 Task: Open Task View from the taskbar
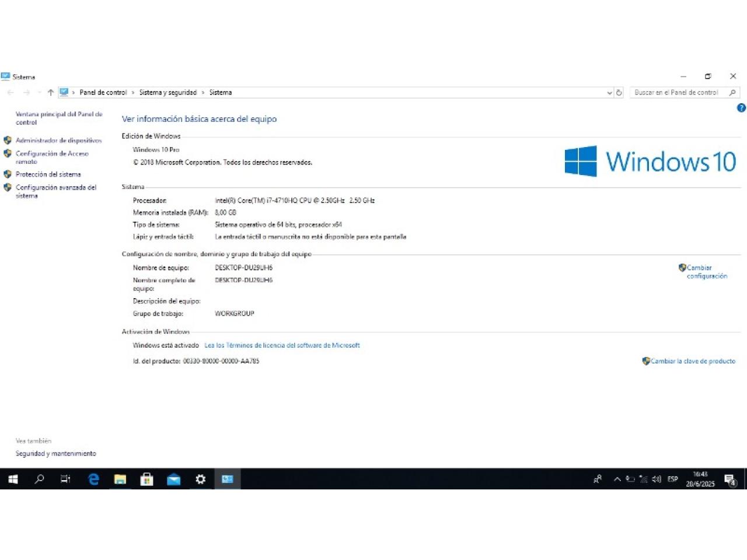coord(65,479)
